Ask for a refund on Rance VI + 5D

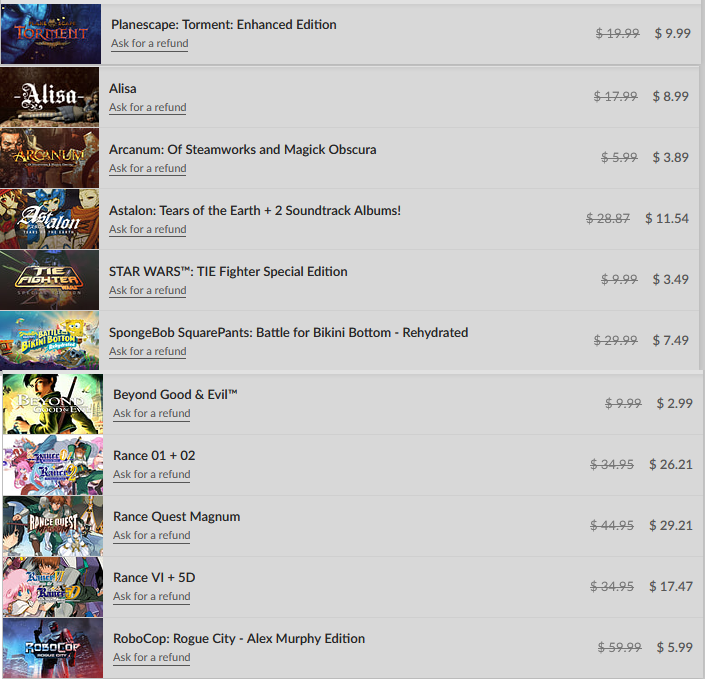click(x=152, y=597)
